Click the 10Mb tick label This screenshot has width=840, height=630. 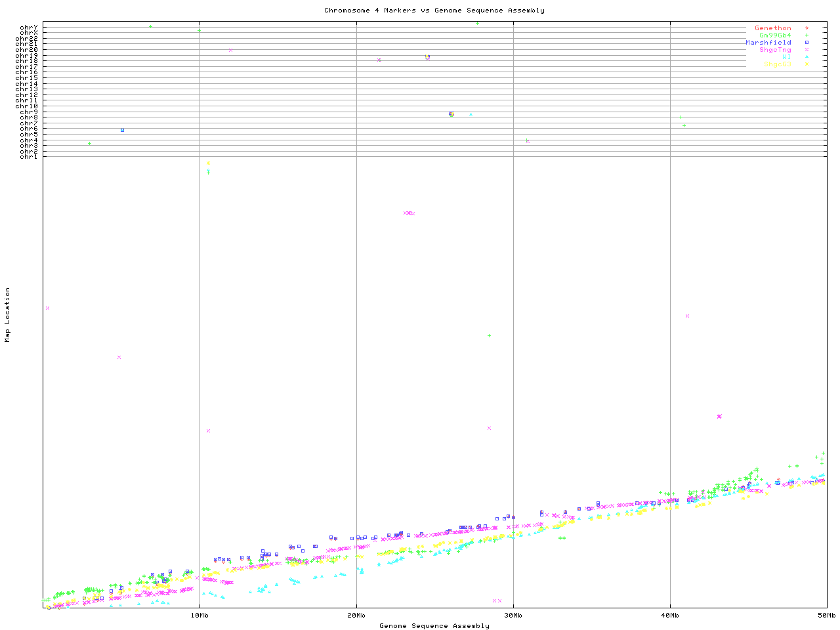pyautogui.click(x=199, y=615)
